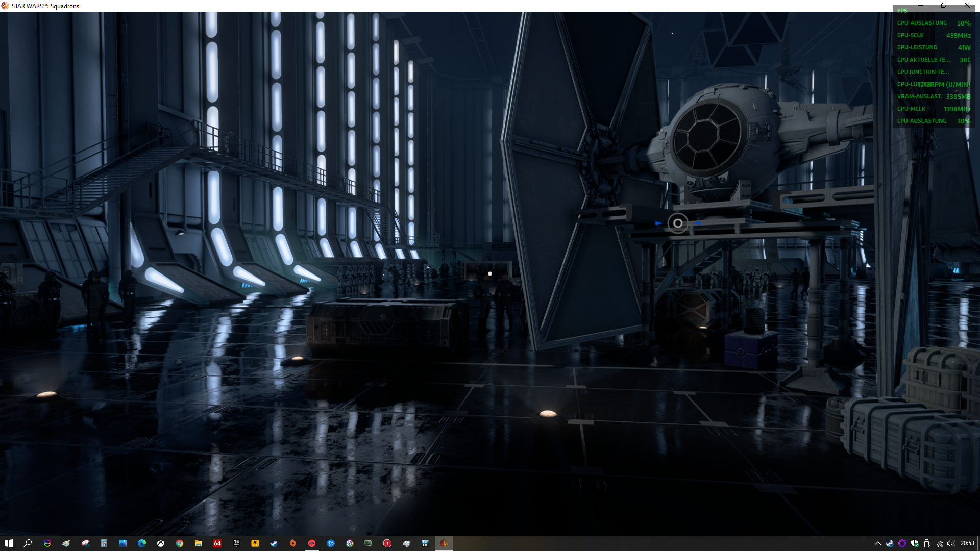Image resolution: width=980 pixels, height=551 pixels.
Task: Open Windows Security shield tray icon
Action: tap(915, 543)
